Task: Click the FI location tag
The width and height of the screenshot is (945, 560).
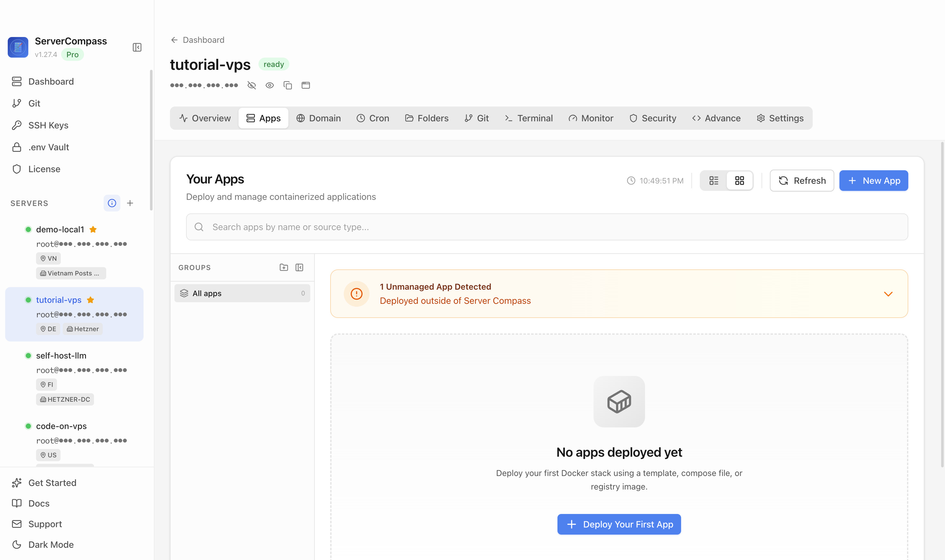Action: coord(46,385)
